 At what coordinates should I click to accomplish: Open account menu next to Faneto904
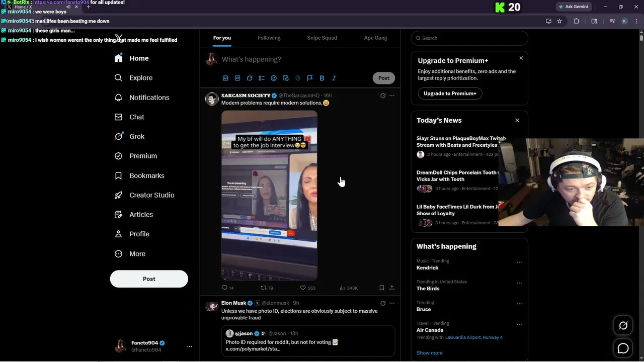point(190,346)
